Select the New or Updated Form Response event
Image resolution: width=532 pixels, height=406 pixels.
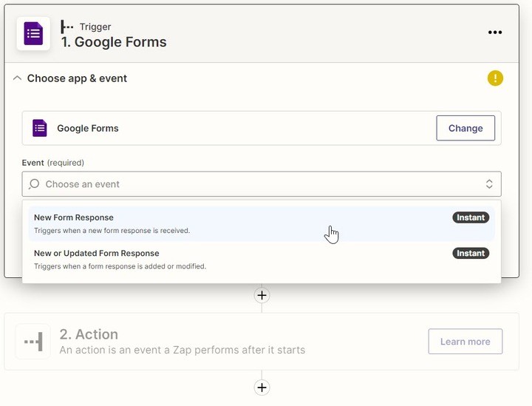click(x=262, y=260)
